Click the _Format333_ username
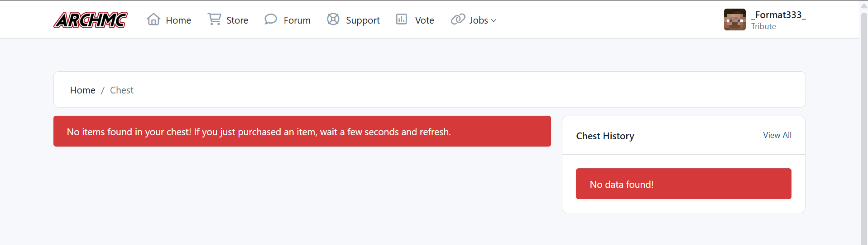The image size is (868, 245). point(778,15)
